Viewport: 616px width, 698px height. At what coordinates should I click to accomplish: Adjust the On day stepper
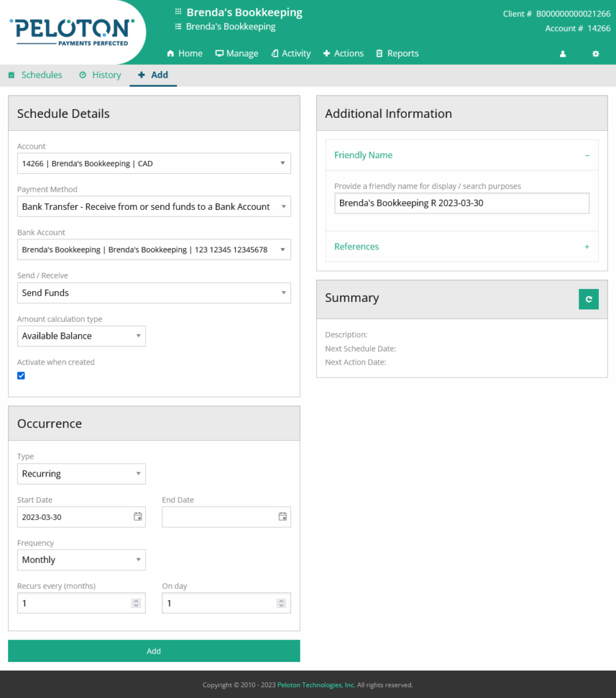281,603
